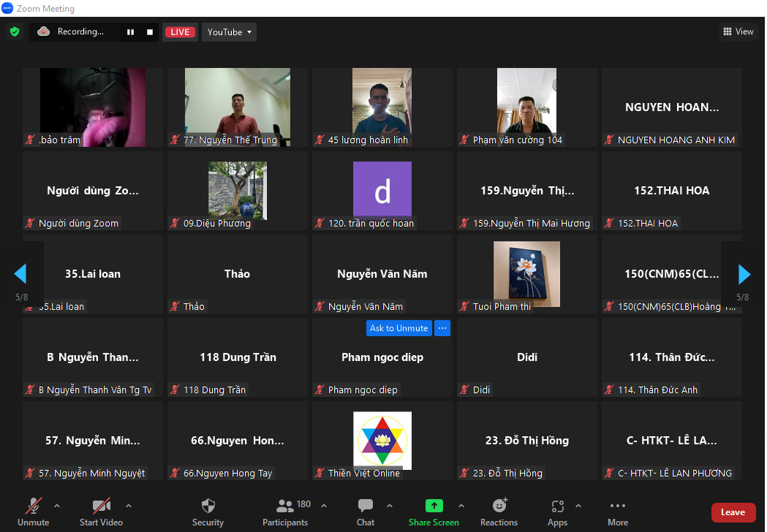Click muted mic icon beside Didi

pyautogui.click(x=464, y=389)
